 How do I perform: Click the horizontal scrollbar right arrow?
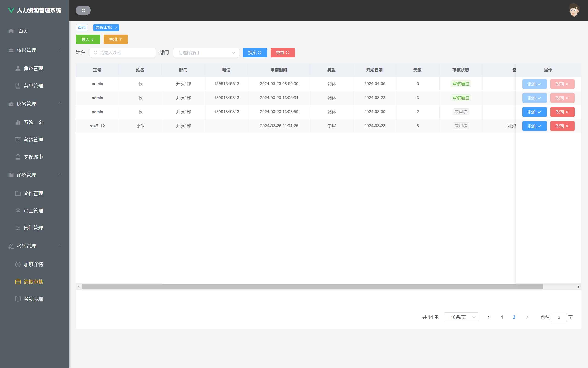click(x=579, y=287)
